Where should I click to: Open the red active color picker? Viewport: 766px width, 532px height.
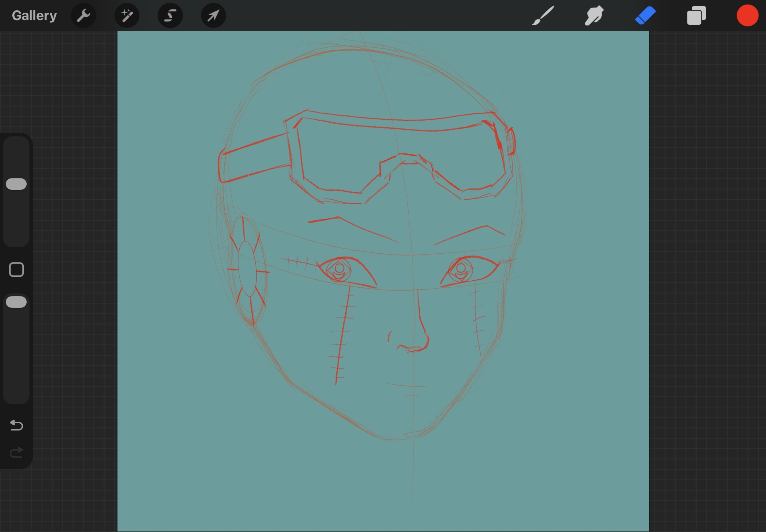coord(747,15)
